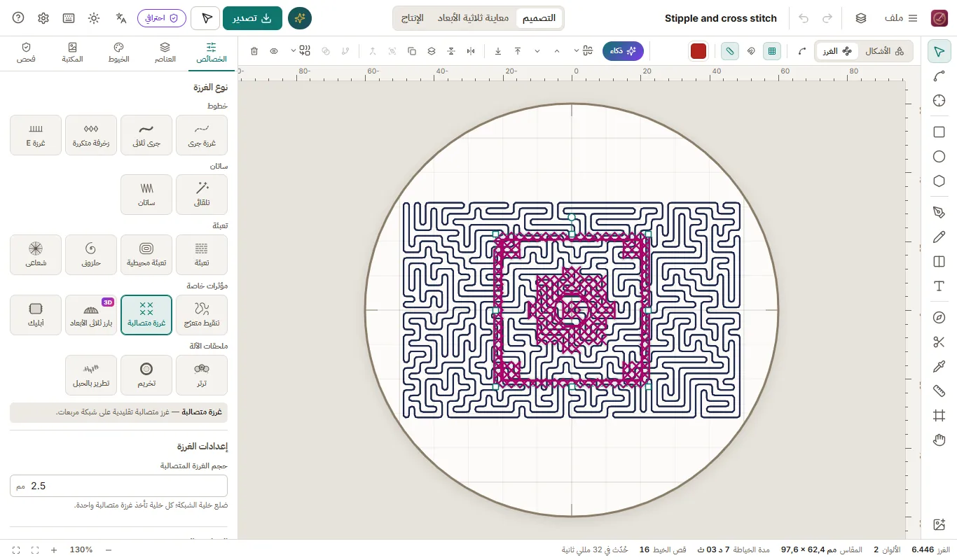957x560 pixels.
Task: Click the move up chevron in toolbar
Action: (557, 51)
